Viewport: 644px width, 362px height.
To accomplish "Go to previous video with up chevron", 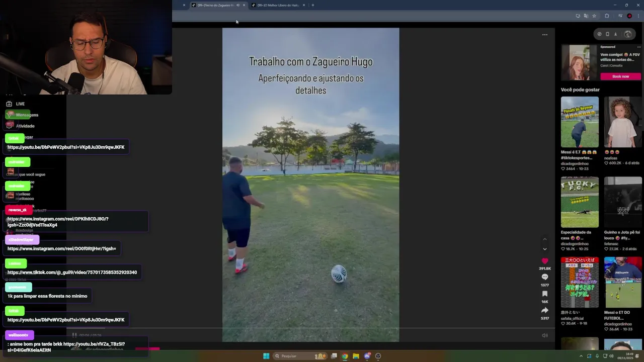I will click(x=544, y=239).
